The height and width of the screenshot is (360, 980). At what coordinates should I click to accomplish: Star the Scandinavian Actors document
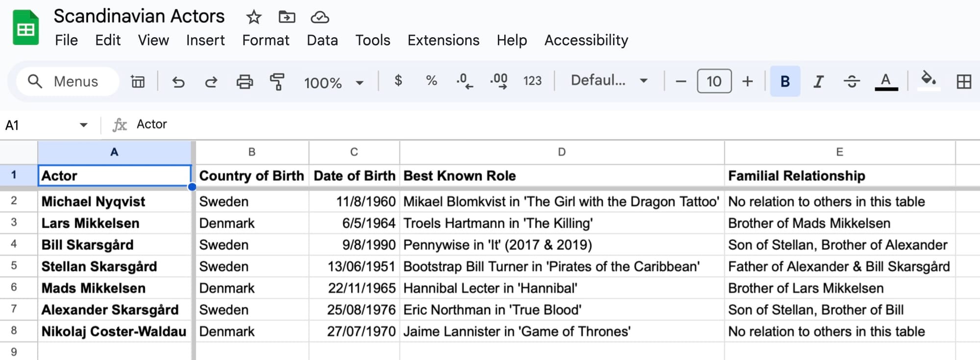tap(253, 18)
